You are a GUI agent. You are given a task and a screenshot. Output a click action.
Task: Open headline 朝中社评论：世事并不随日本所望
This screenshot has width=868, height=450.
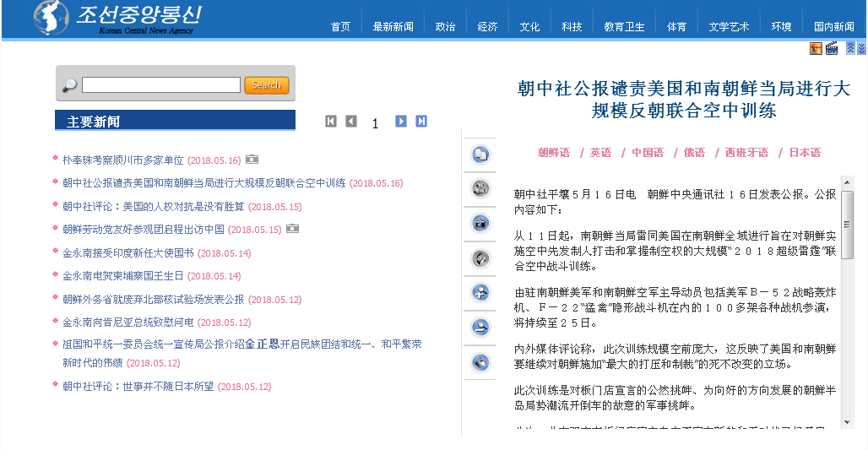coord(138,387)
